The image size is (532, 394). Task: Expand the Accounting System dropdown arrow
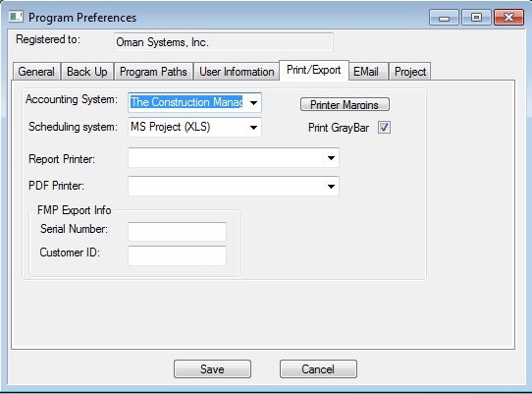(253, 102)
